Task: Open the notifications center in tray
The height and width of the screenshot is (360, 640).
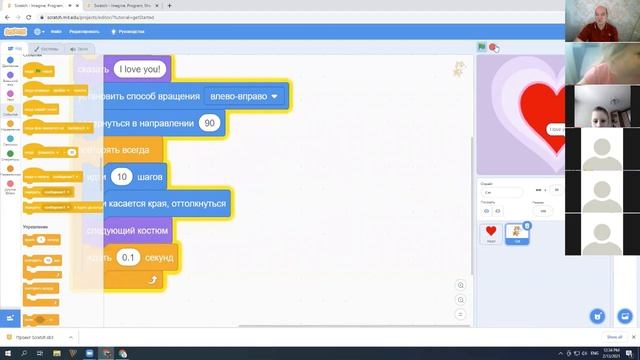Action: click(629, 353)
